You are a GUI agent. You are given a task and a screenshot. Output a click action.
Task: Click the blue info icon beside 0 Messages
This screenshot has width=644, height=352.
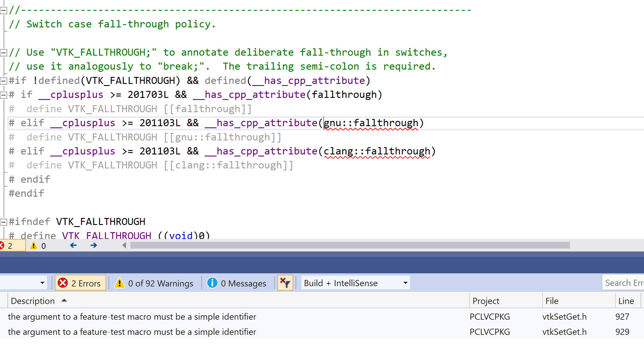pyautogui.click(x=212, y=283)
